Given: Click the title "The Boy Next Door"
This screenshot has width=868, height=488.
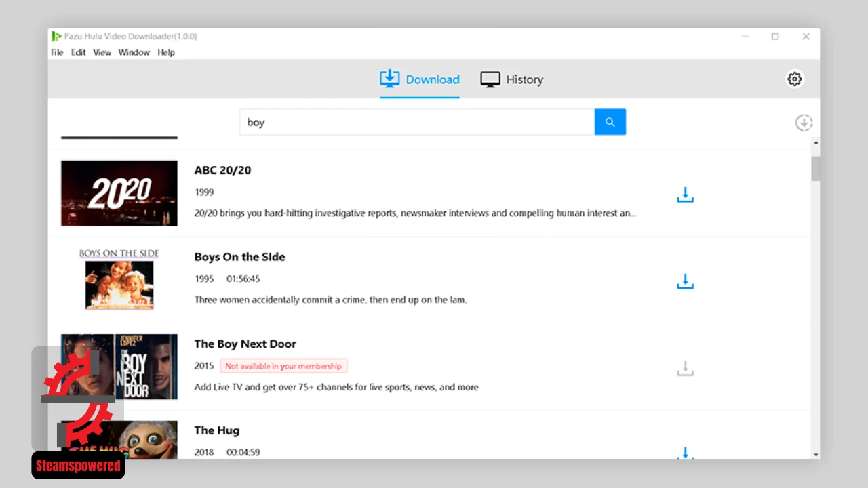Looking at the screenshot, I should point(245,344).
